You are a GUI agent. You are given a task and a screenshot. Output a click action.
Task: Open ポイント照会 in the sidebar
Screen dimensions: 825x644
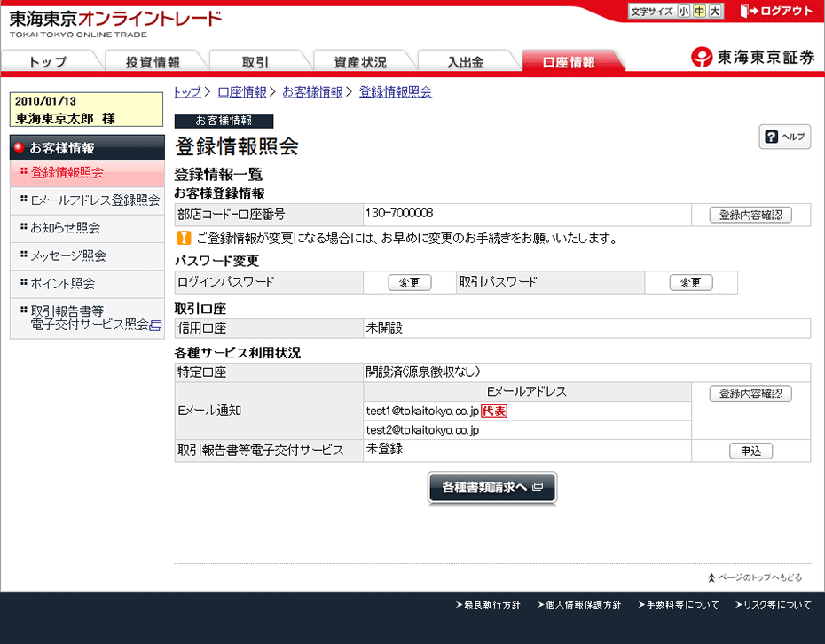[x=87, y=284]
